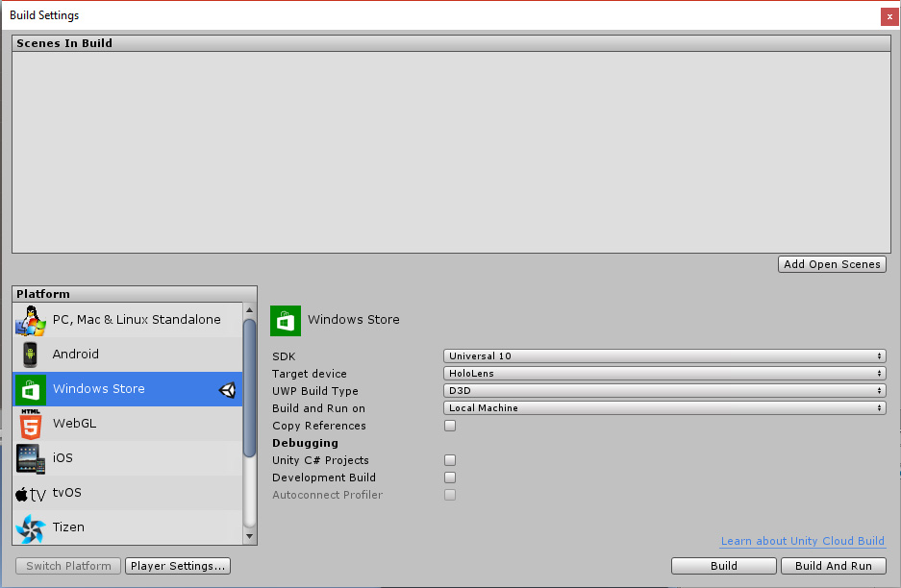Select the Android platform row
The height and width of the screenshot is (588, 901).
[x=128, y=355]
